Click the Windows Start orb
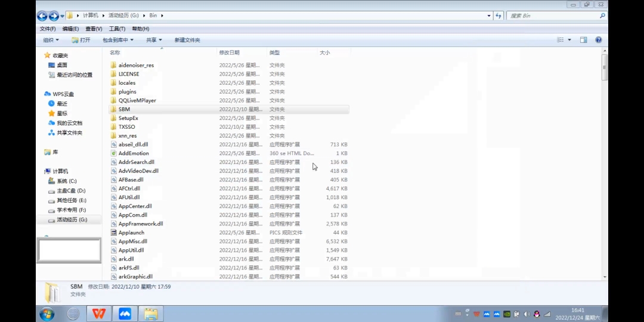Image resolution: width=644 pixels, height=322 pixels. click(x=47, y=314)
